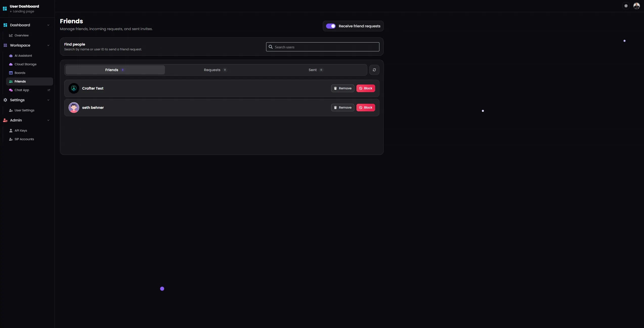Image resolution: width=644 pixels, height=328 pixels.
Task: Click the AI Assistant robot icon
Action: tap(11, 56)
